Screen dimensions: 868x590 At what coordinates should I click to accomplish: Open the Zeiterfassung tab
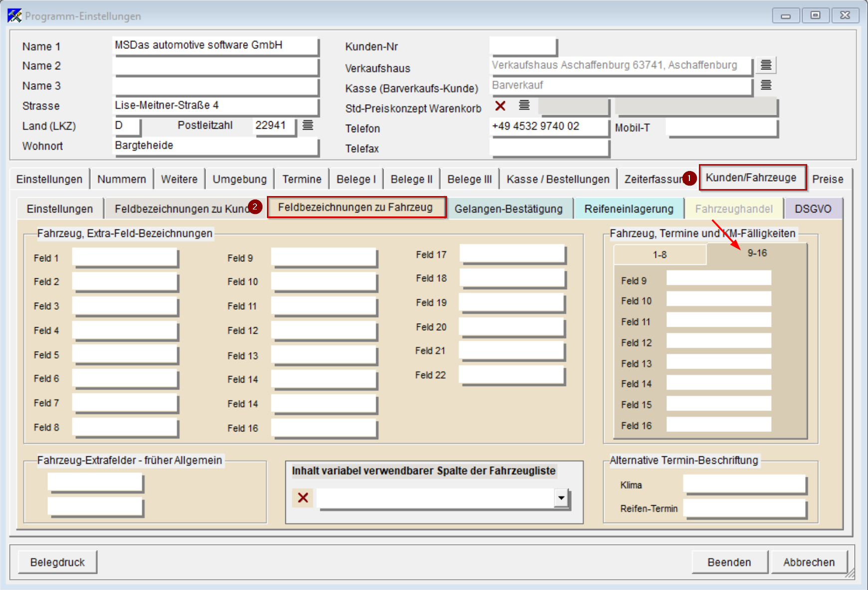(x=653, y=179)
